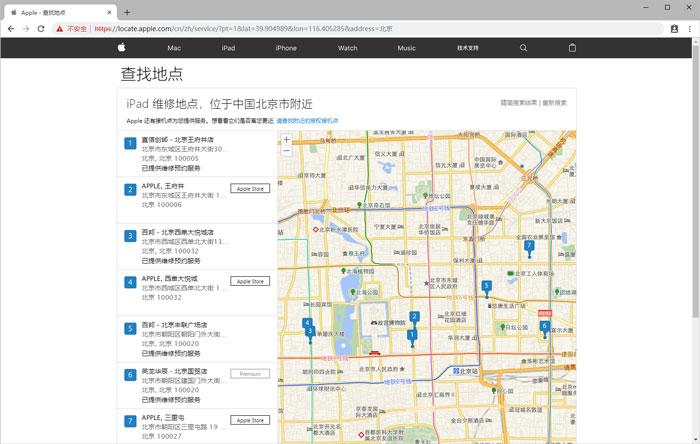Zoom out on the map with minus button
700x444 pixels.
click(286, 151)
